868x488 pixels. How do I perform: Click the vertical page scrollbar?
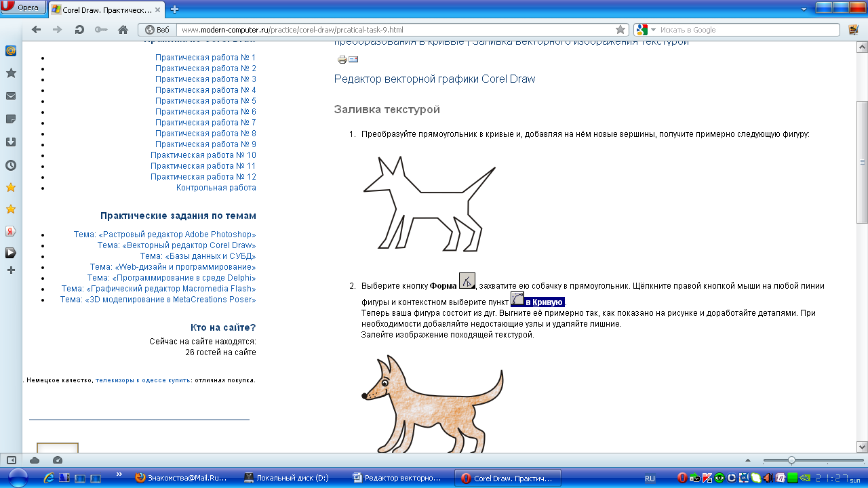[x=862, y=162]
